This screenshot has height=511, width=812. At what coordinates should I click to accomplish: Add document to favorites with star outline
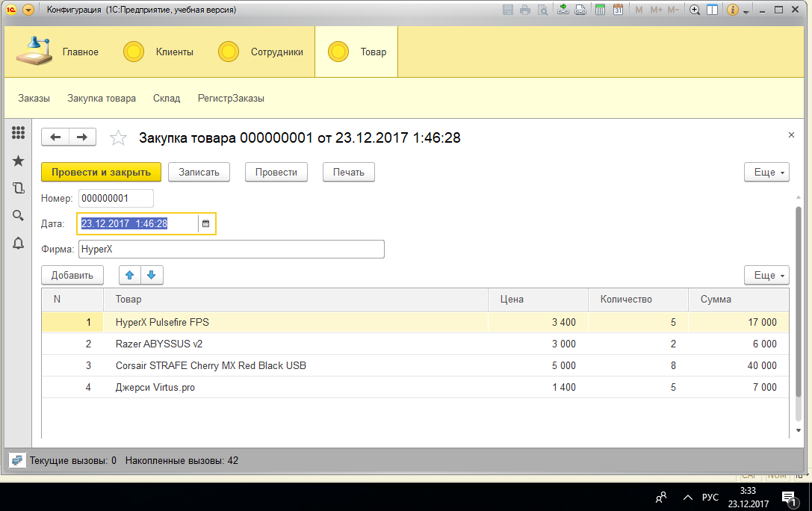tap(118, 137)
